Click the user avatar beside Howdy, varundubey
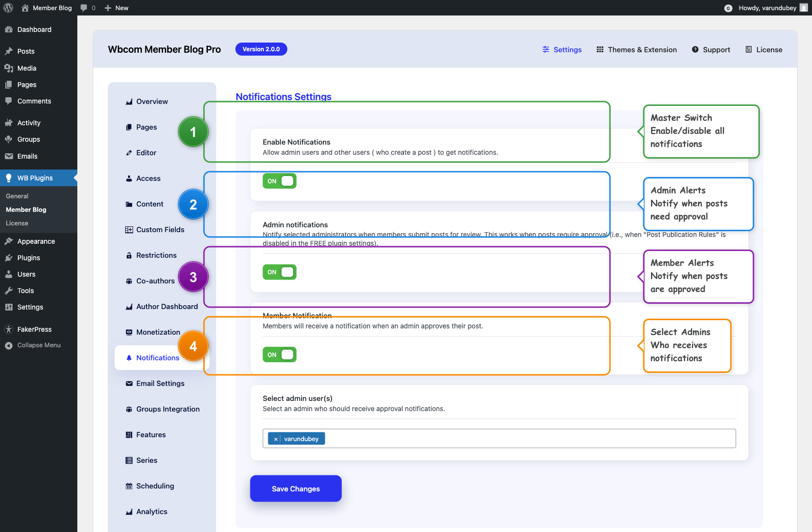 coord(804,8)
